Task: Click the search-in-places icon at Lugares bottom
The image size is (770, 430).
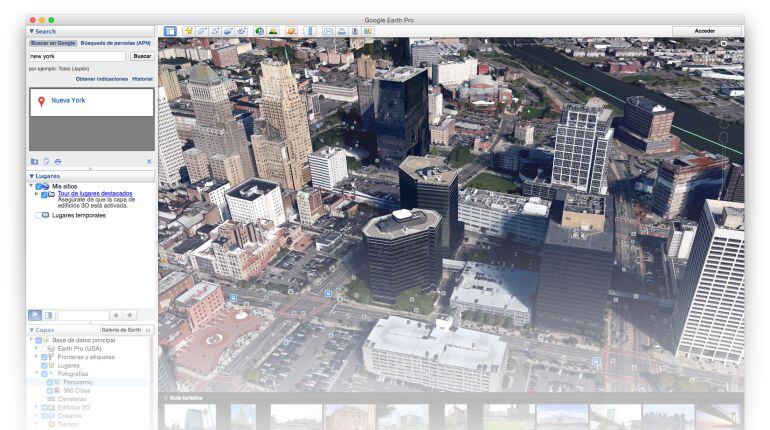Action: [35, 315]
